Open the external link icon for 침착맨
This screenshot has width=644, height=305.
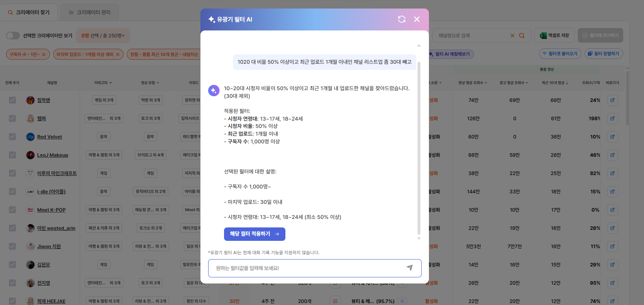612,100
